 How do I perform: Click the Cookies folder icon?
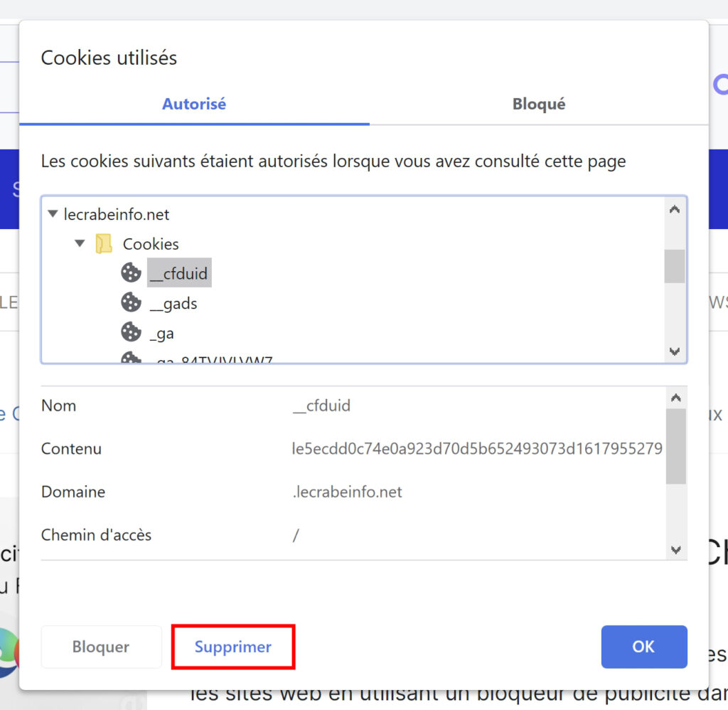click(104, 243)
